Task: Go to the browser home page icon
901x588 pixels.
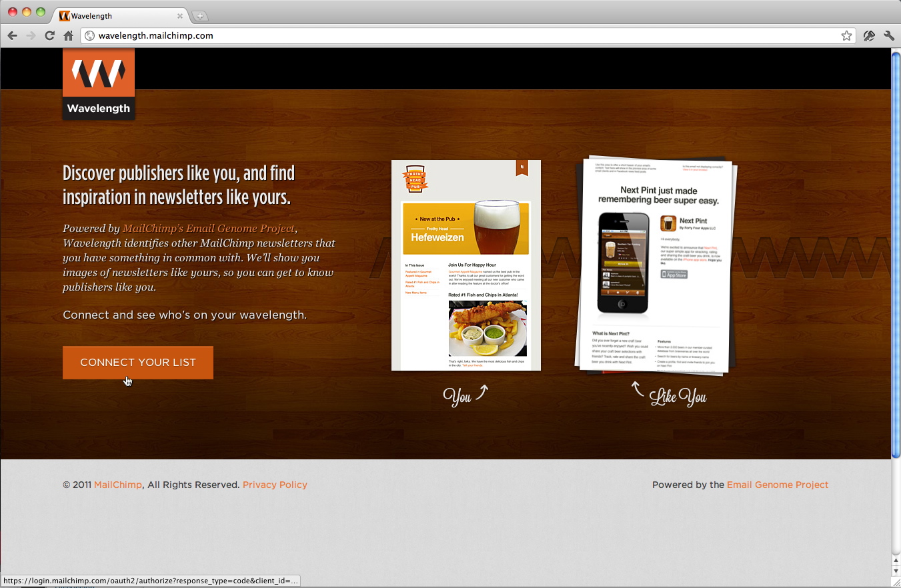Action: pos(68,36)
